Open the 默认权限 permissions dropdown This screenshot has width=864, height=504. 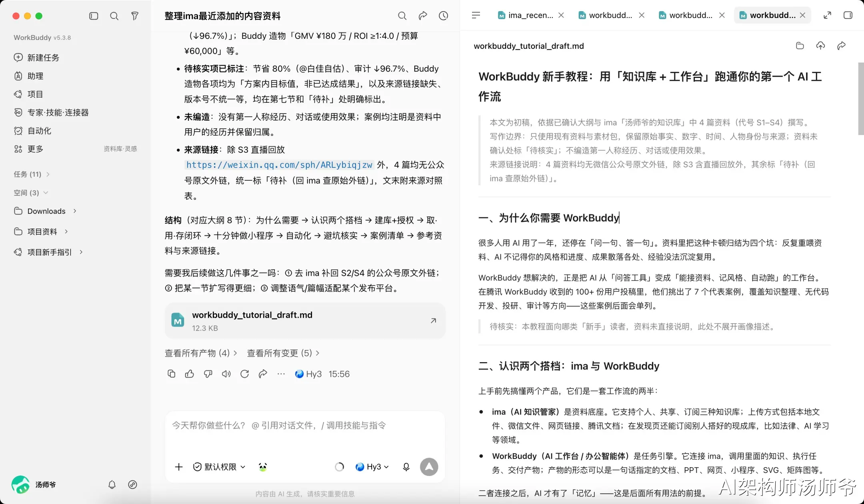click(219, 467)
